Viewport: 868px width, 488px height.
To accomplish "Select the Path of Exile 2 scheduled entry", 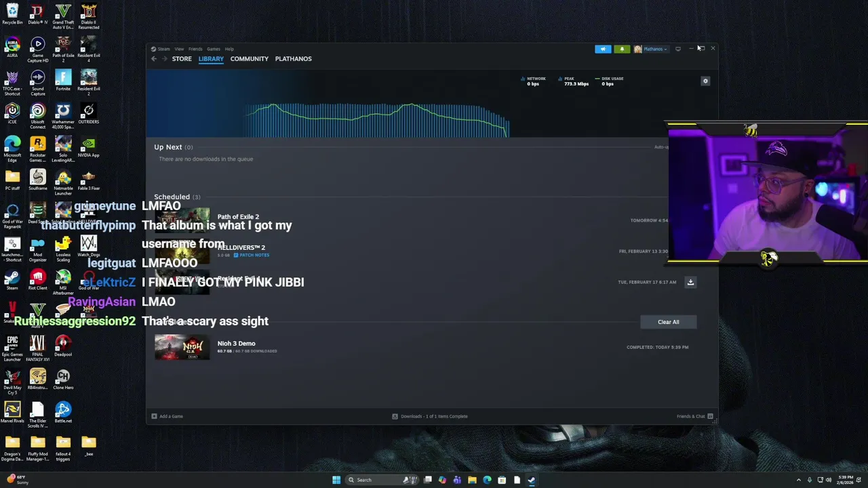I will [x=238, y=217].
